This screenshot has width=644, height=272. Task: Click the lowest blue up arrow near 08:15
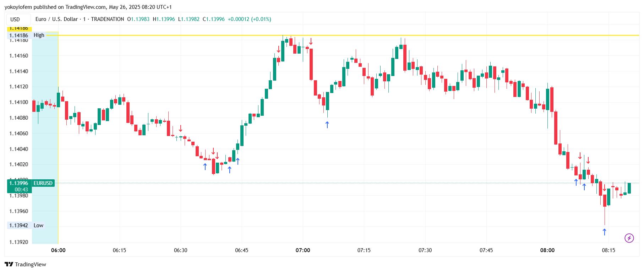[x=605, y=232]
